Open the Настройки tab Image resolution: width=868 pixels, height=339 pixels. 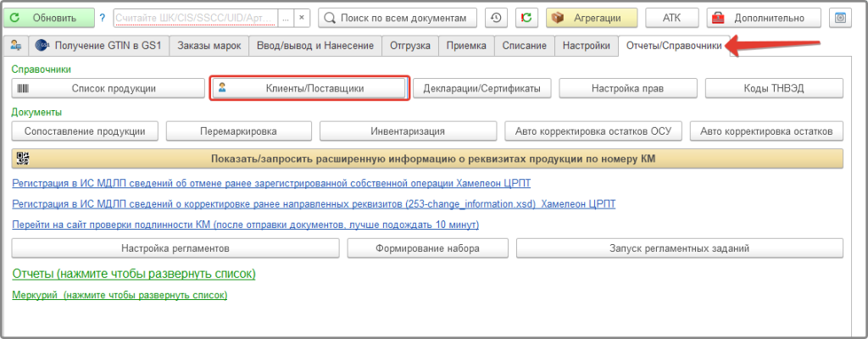[587, 46]
